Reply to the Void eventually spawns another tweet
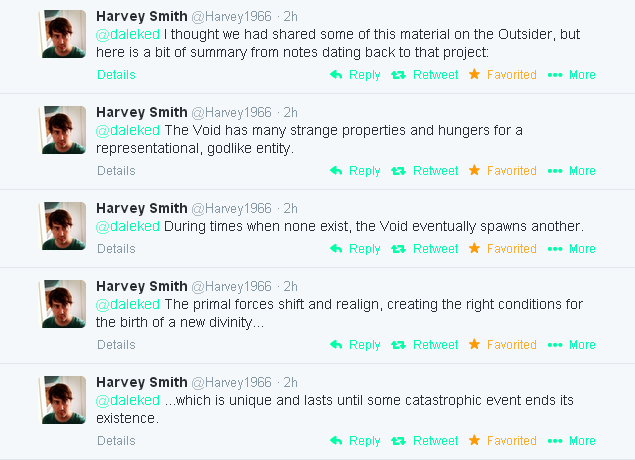 tap(355, 249)
